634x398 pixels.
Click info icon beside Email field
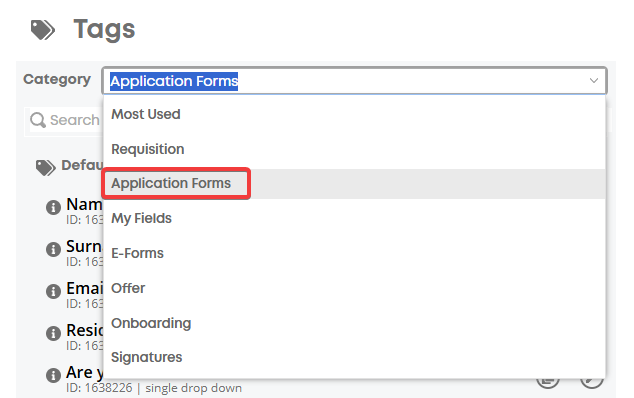(53, 291)
